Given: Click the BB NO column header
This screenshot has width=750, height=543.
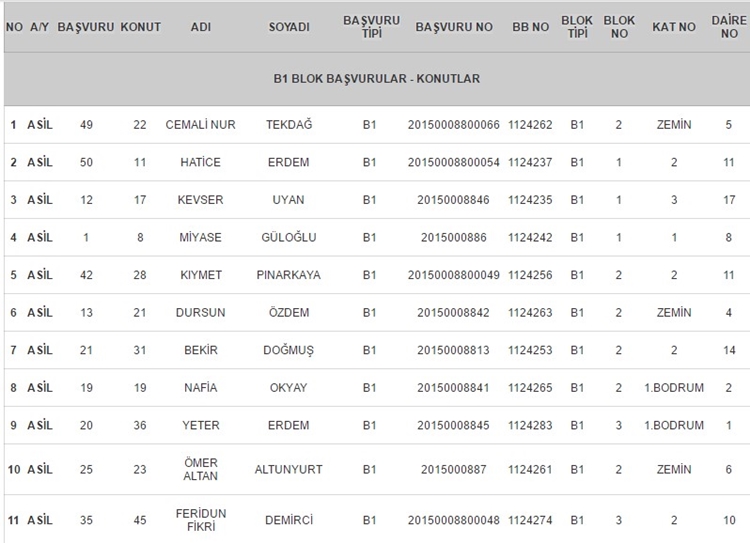Looking at the screenshot, I should pyautogui.click(x=530, y=26).
